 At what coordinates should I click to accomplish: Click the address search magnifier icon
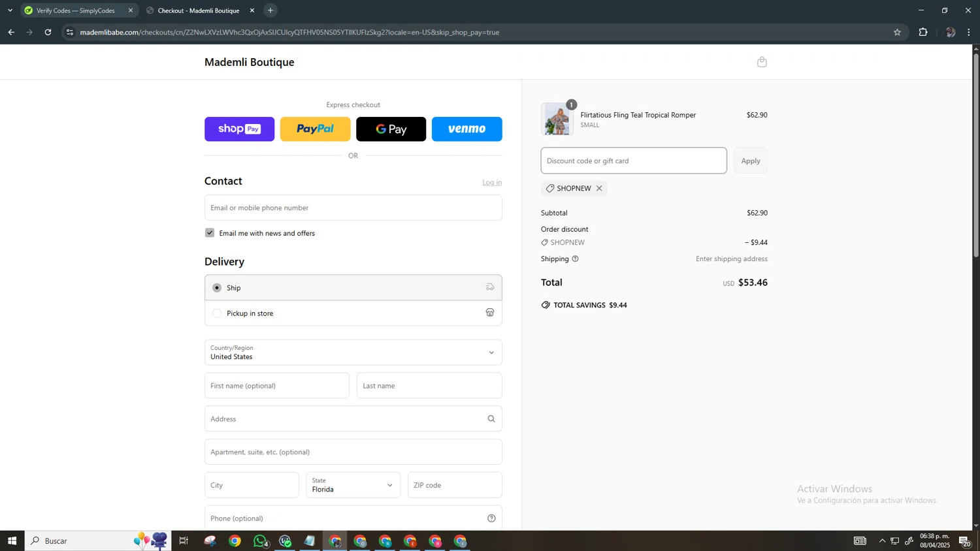tap(491, 419)
